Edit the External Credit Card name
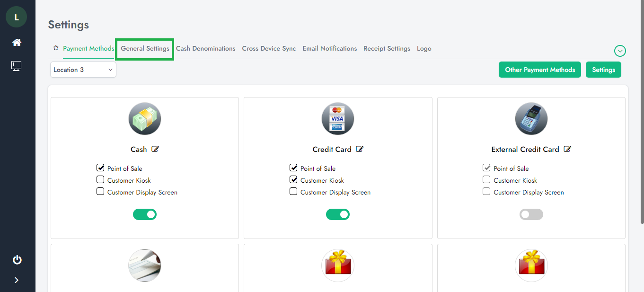644x292 pixels. coord(567,149)
